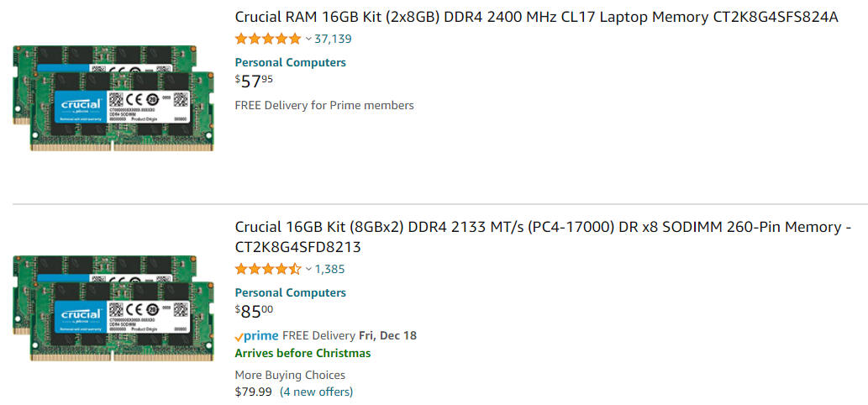Open the 1,385 customer reviews
The height and width of the screenshot is (405, 868).
click(x=330, y=270)
